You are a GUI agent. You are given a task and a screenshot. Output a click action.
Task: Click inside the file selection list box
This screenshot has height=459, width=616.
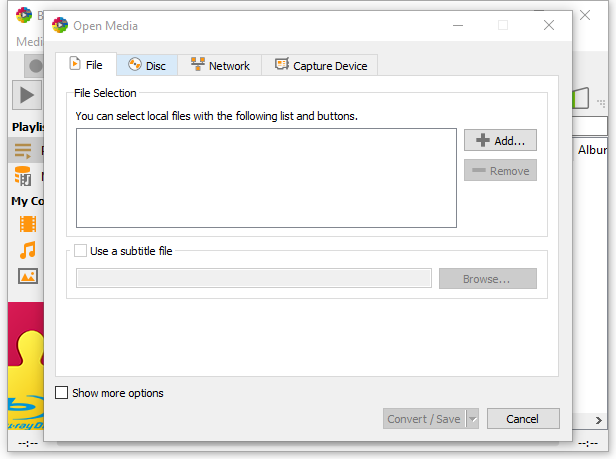tap(266, 178)
